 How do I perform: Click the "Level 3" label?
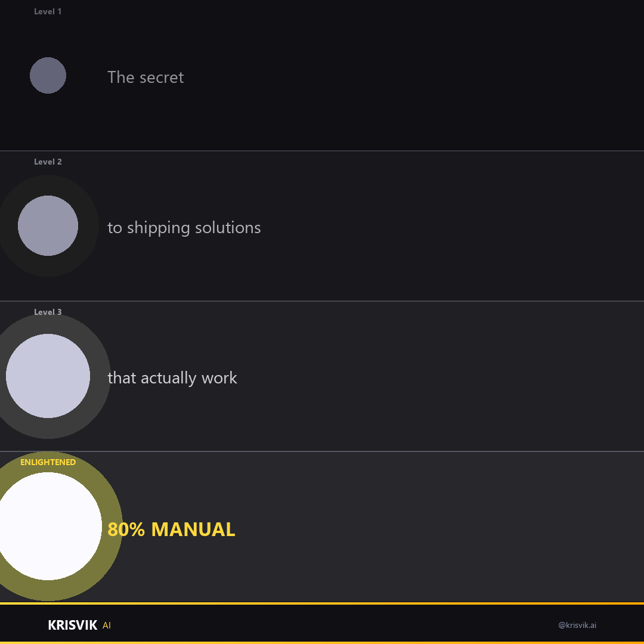[48, 312]
